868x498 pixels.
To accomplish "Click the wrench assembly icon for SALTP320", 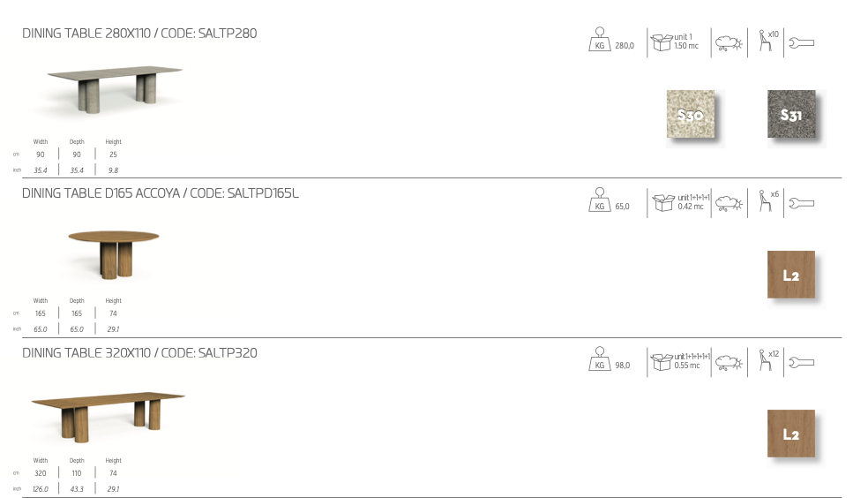I will [801, 362].
